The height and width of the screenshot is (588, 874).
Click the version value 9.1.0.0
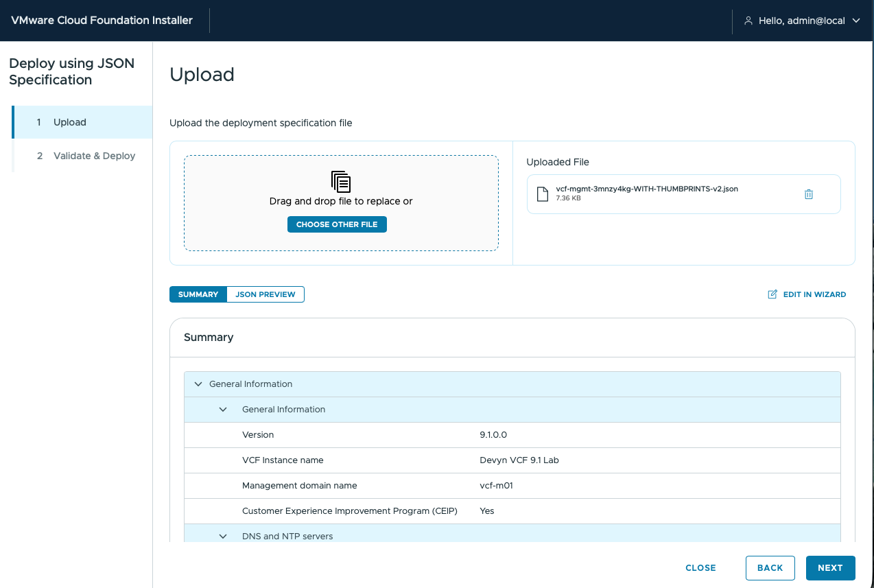coord(493,435)
